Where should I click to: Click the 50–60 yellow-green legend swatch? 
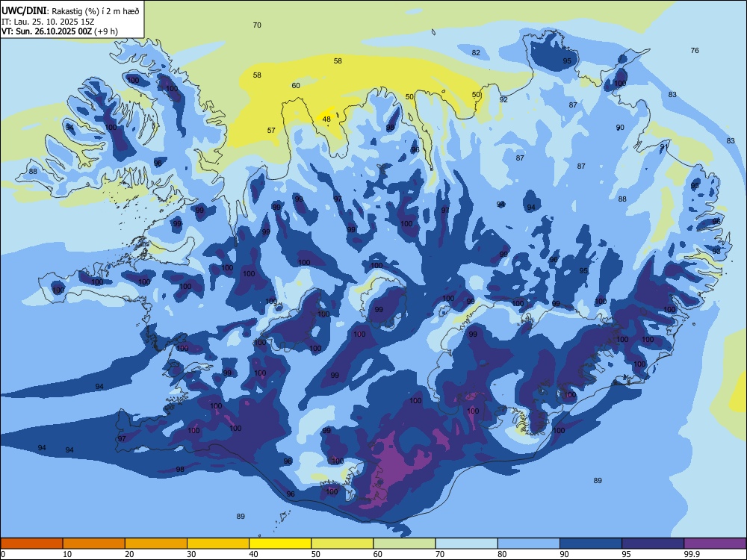click(x=342, y=544)
